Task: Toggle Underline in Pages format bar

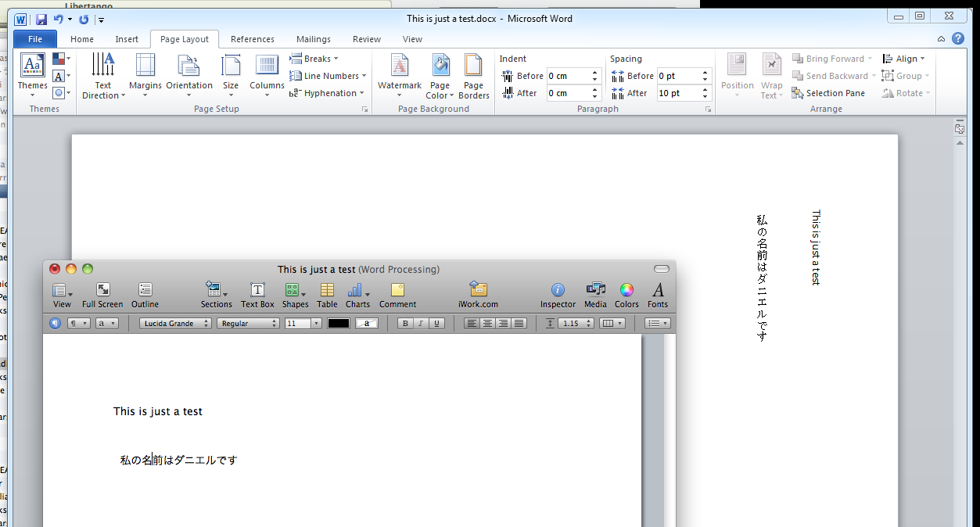Action: pyautogui.click(x=436, y=323)
